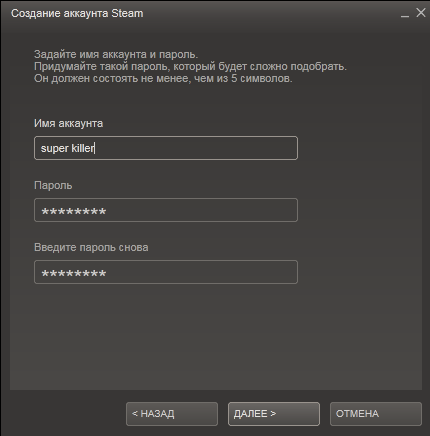The width and height of the screenshot is (430, 436).
Task: Click the Придумайте такой пароль instruction line
Action: [190, 67]
